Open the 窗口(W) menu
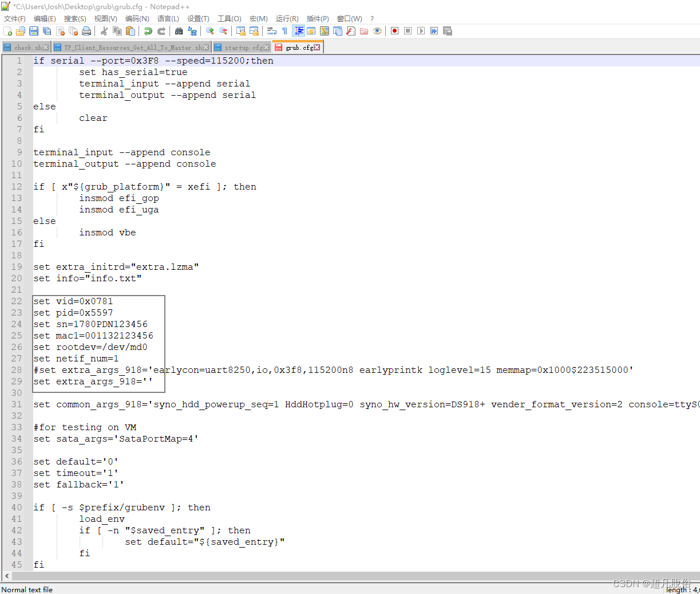This screenshot has height=594, width=700. point(349,19)
